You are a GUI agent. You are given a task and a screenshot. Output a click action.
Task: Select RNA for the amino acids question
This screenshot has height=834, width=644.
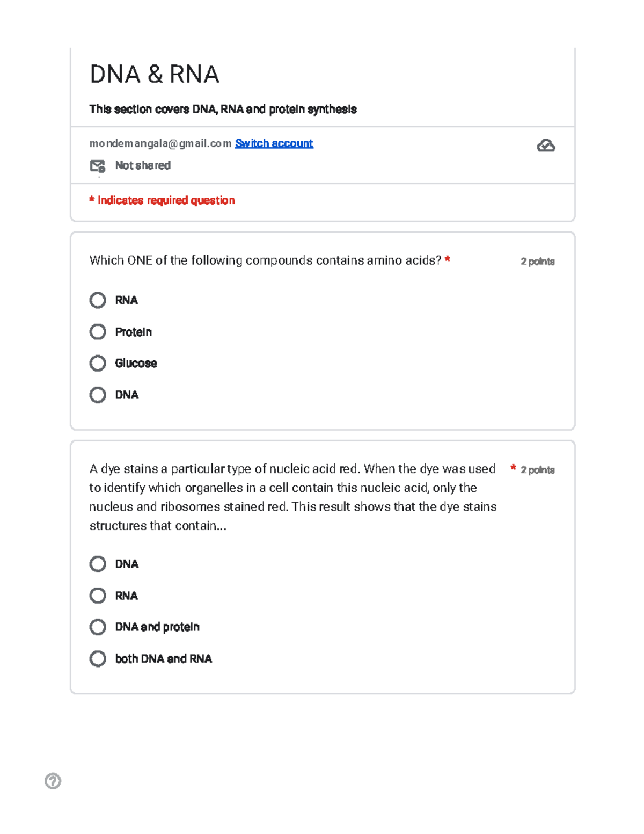(98, 300)
